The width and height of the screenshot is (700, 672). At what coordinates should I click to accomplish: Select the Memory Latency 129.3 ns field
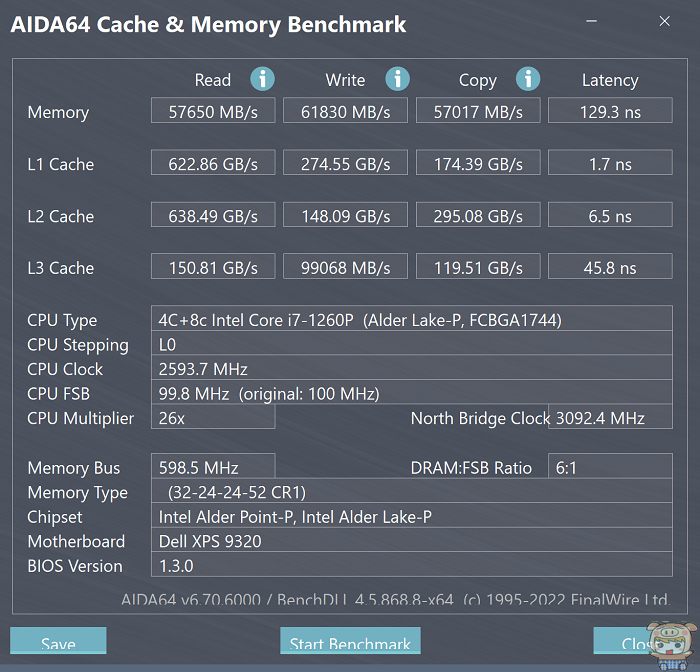click(610, 111)
